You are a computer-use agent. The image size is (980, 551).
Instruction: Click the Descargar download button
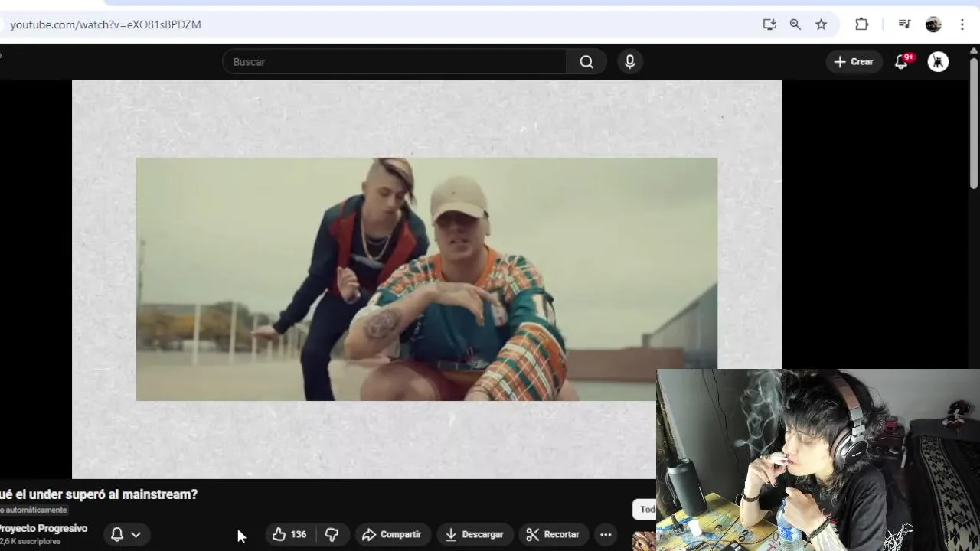click(x=475, y=534)
